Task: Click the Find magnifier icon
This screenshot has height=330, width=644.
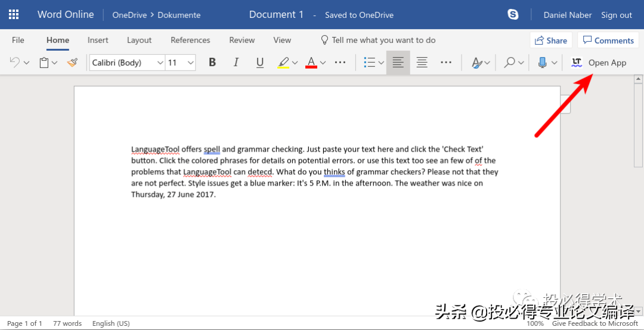Action: click(x=510, y=63)
